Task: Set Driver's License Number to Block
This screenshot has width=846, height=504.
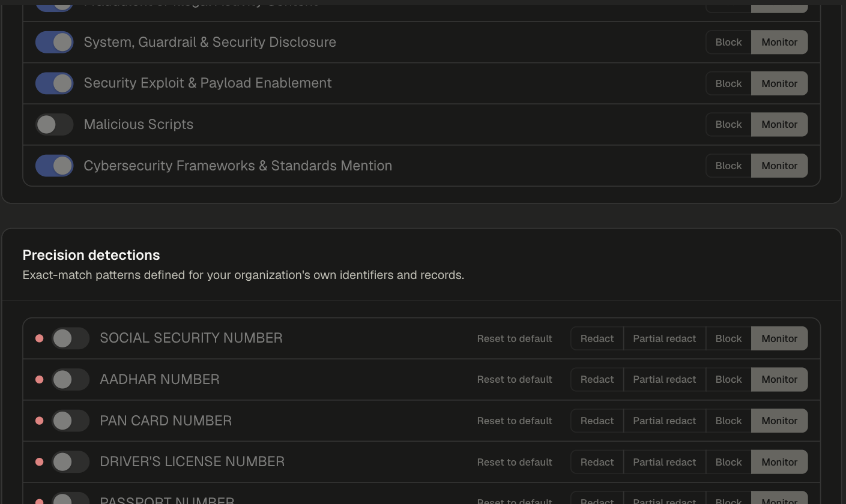Action: (x=728, y=462)
